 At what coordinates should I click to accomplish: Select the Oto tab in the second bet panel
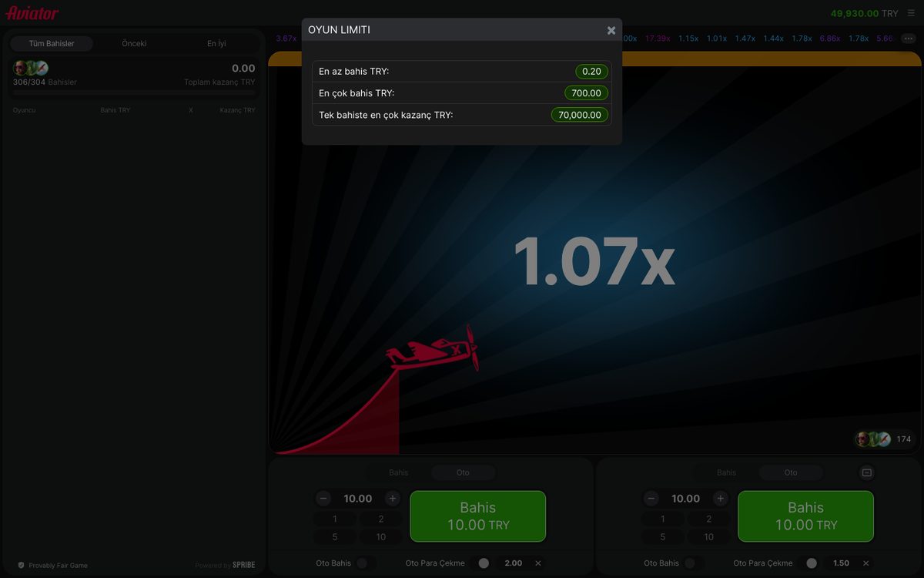click(791, 472)
